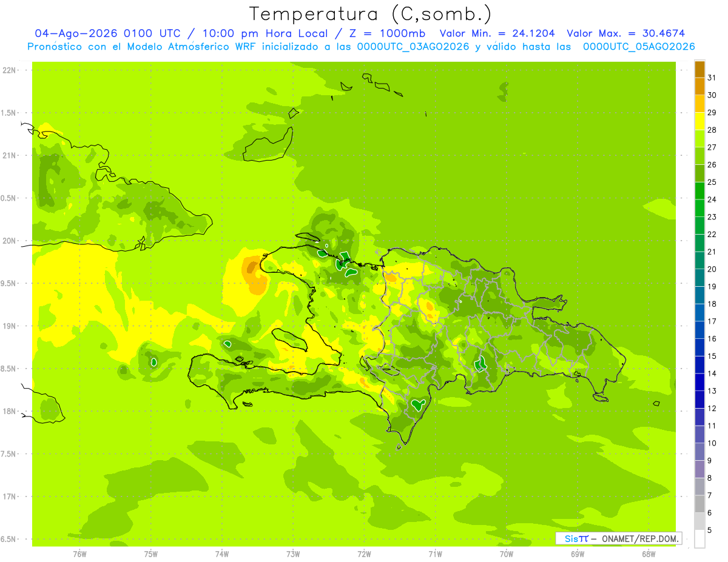Click the '70W' longitude label

point(507,554)
